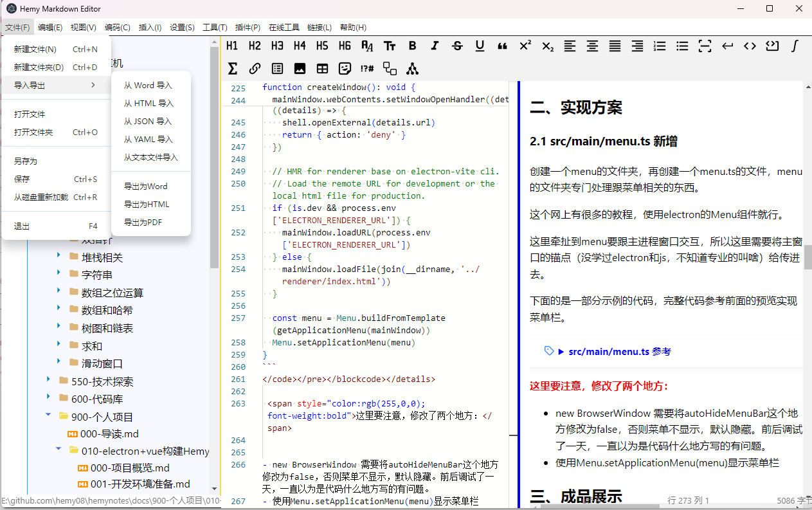
Task: Click the preview pane vertical scrollbar thumb
Action: click(807, 257)
